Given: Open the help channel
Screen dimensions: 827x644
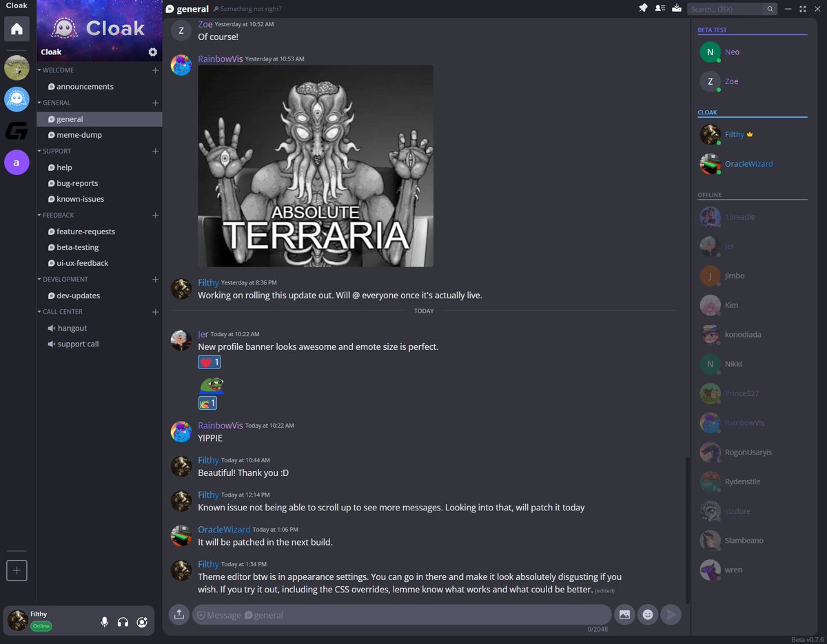Looking at the screenshot, I should click(100, 167).
